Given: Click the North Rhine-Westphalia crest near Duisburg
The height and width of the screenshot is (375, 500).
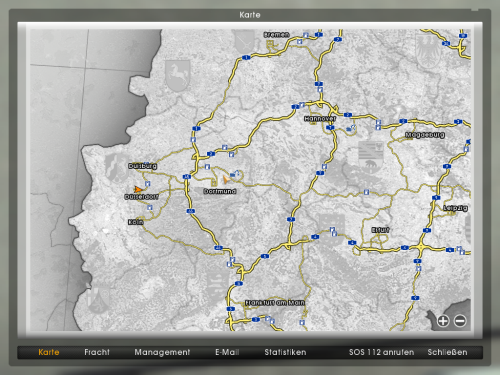Looking at the screenshot, I should click(x=117, y=168).
